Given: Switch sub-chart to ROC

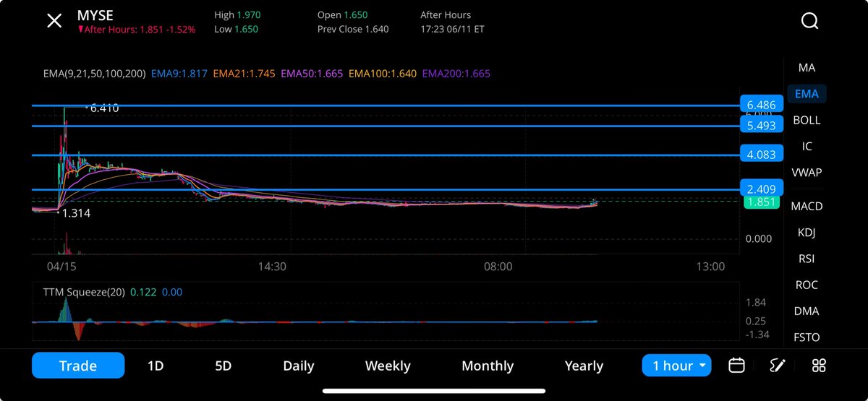Looking at the screenshot, I should 807,285.
